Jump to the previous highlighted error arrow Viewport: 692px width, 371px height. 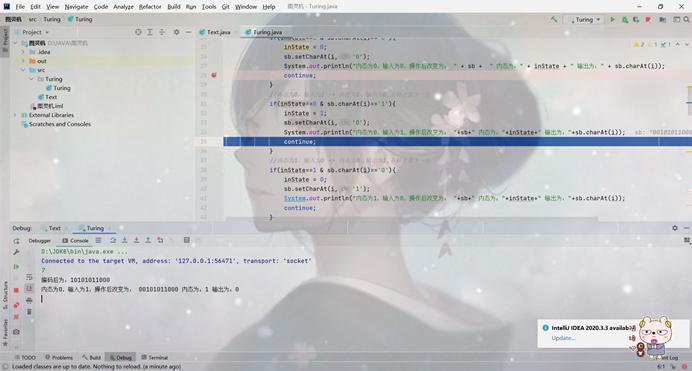pos(677,45)
